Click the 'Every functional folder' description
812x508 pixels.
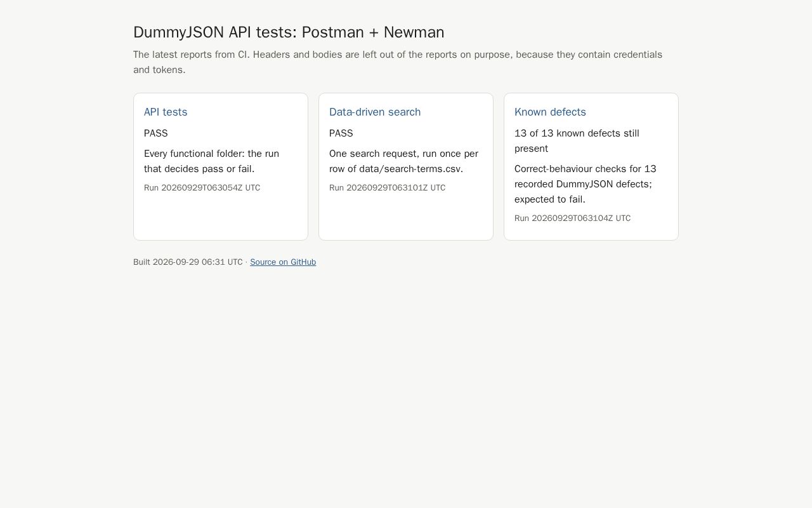211,161
